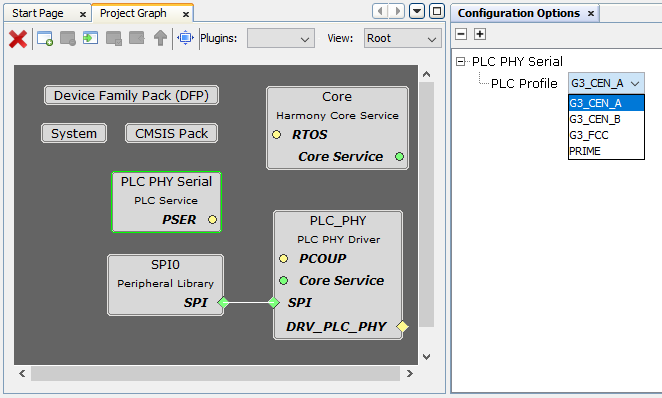Click the green SPI diamond on SPI0
Screen dimensions: 662x398
(x=223, y=302)
